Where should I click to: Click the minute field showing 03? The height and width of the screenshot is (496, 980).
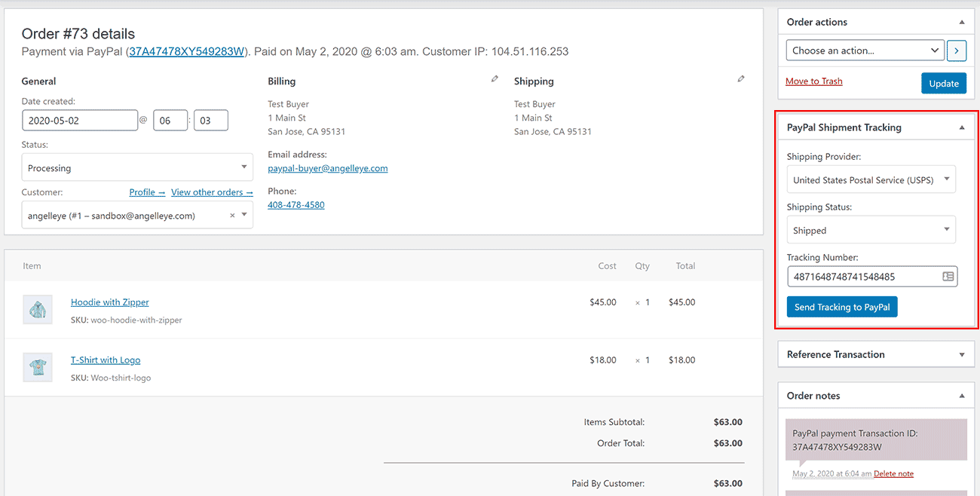pyautogui.click(x=211, y=121)
